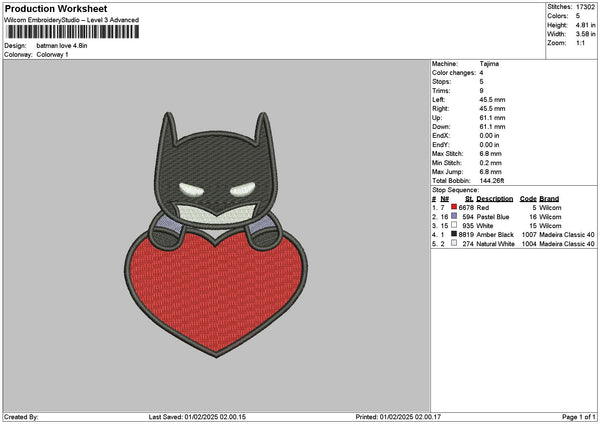Click the Red color swatch
Image resolution: width=600 pixels, height=424 pixels.
click(453, 207)
